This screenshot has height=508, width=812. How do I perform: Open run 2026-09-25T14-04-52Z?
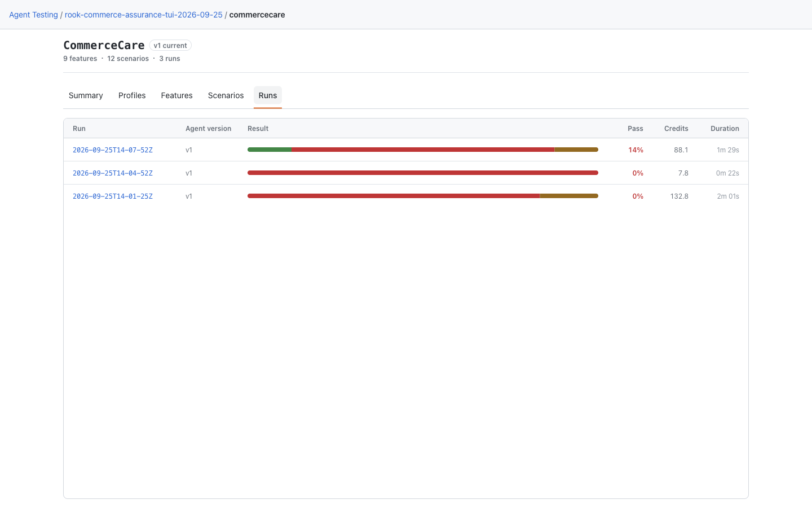coord(113,173)
